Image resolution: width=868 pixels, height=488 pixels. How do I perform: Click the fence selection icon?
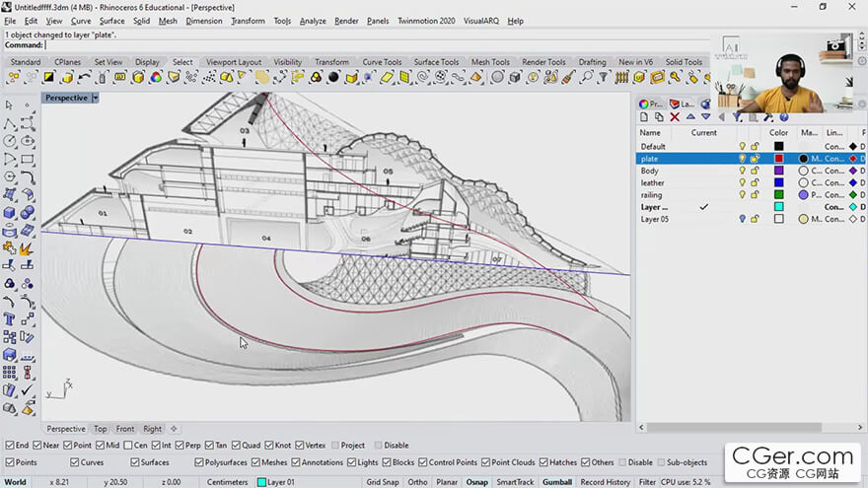(621, 78)
